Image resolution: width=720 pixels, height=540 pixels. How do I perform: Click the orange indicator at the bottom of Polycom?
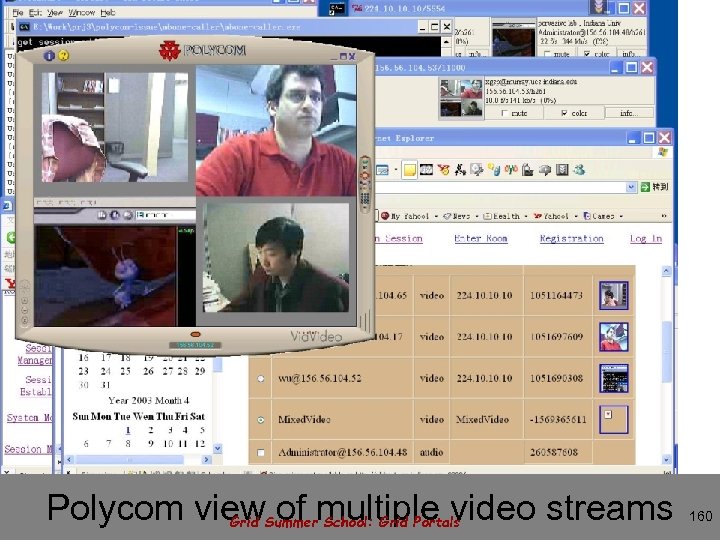point(195,334)
